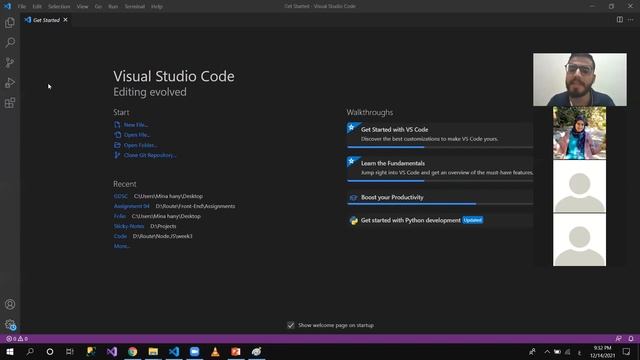This screenshot has height=360, width=640.
Task: Open recent Sticky-Notes project
Action: point(129,226)
